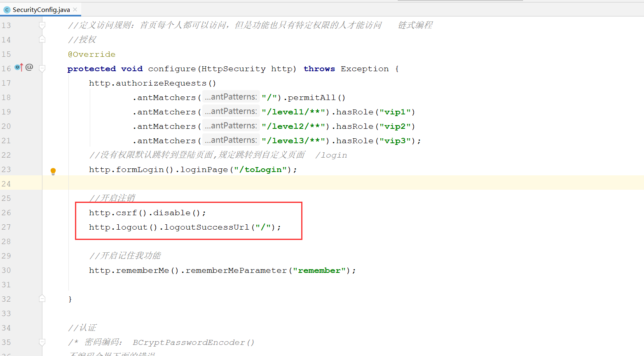Click 'HttpSecurity' parameter type
Screen dimensions: 644x356
[233, 69]
